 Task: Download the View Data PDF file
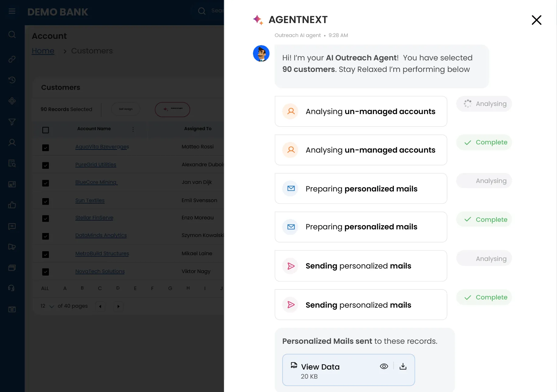tap(403, 367)
